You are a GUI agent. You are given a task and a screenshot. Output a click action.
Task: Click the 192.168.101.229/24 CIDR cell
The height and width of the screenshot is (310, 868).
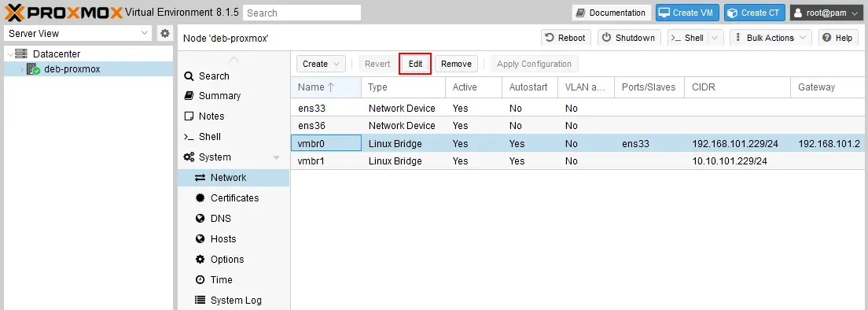tap(735, 144)
